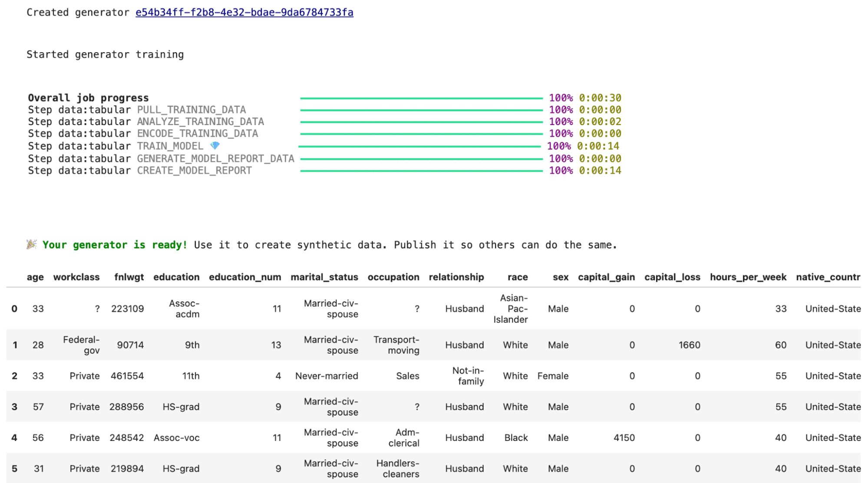Viewport: 868px width, 483px height.
Task: Click the capital_loss value 1660
Action: (690, 345)
